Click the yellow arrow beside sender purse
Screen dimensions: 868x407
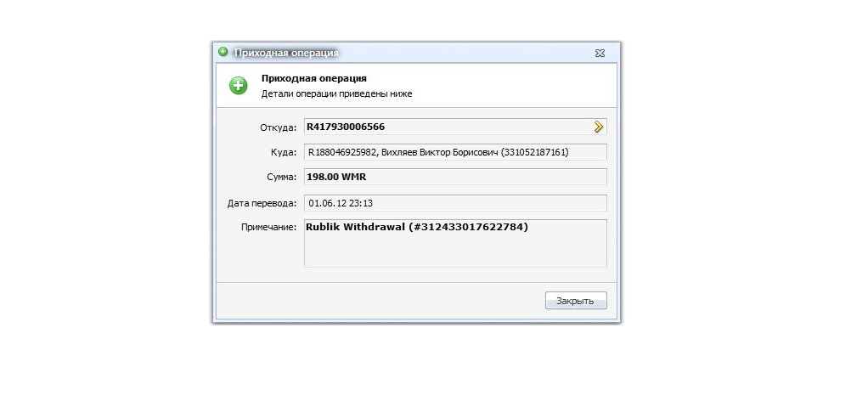point(598,127)
